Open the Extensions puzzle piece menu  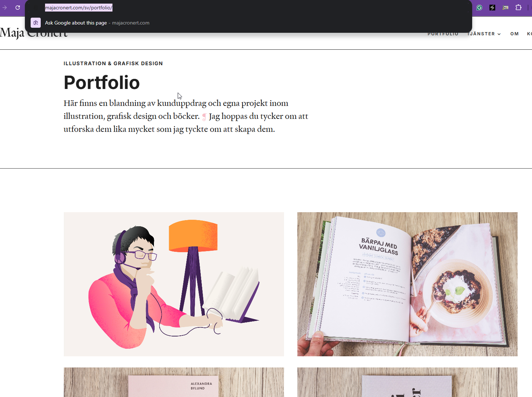tap(519, 8)
